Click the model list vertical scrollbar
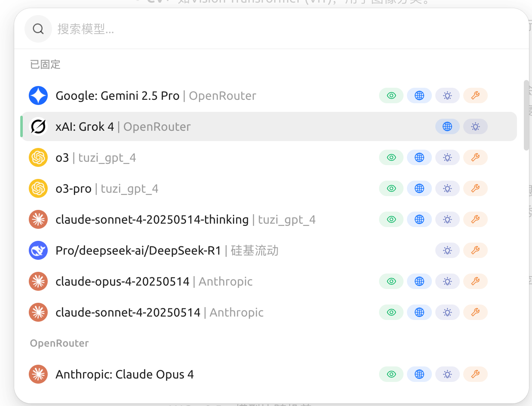 [526, 115]
